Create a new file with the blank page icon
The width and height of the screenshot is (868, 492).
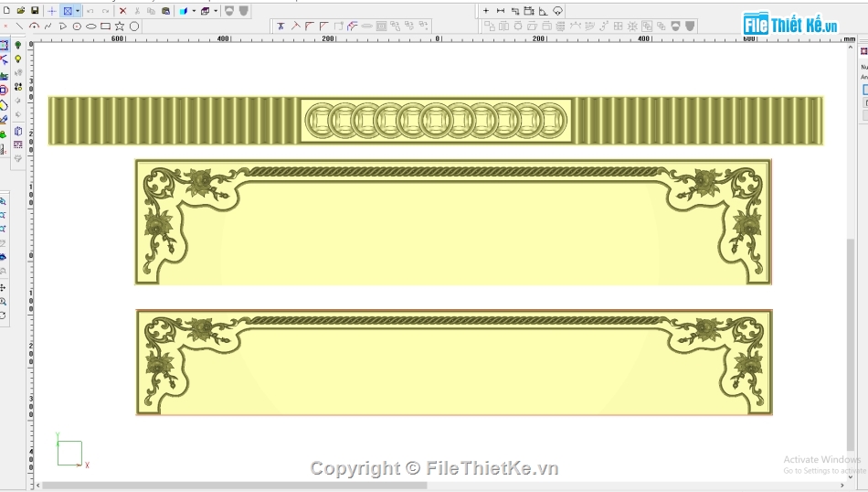[6, 11]
